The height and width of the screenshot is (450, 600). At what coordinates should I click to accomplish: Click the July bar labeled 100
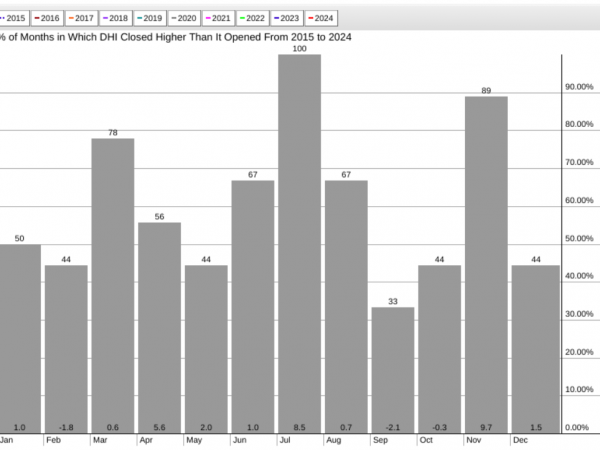[x=300, y=244]
